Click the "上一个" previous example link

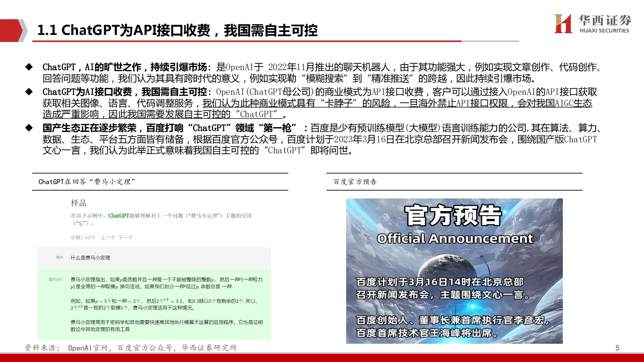click(108, 237)
